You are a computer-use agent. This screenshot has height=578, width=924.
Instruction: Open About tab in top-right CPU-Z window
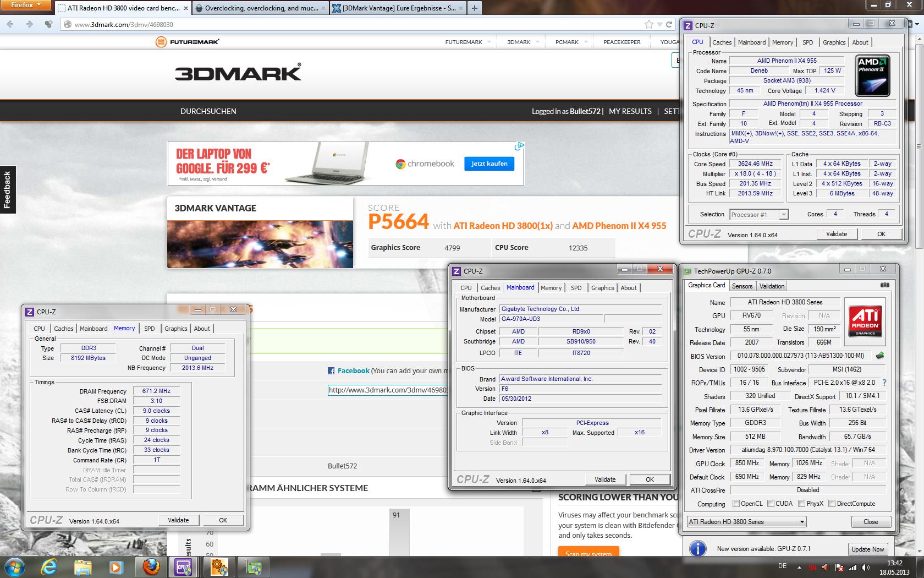(x=860, y=42)
